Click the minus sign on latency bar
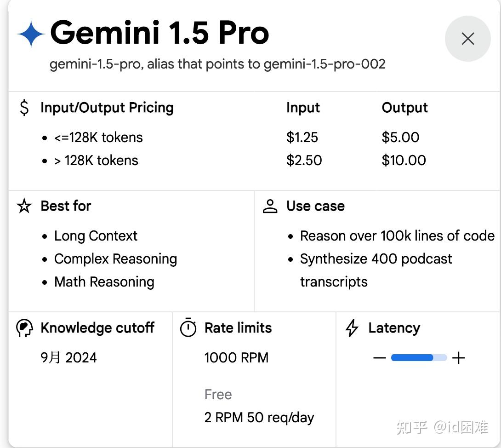 [379, 358]
